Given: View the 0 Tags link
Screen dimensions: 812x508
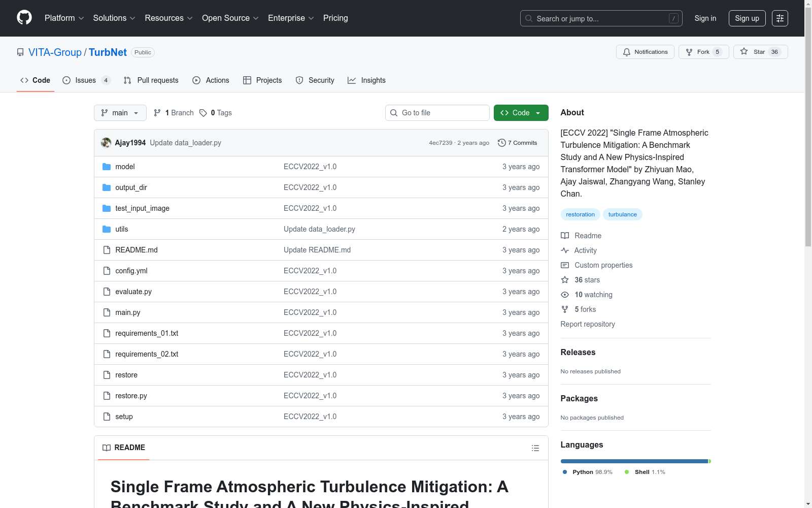Looking at the screenshot, I should point(216,113).
